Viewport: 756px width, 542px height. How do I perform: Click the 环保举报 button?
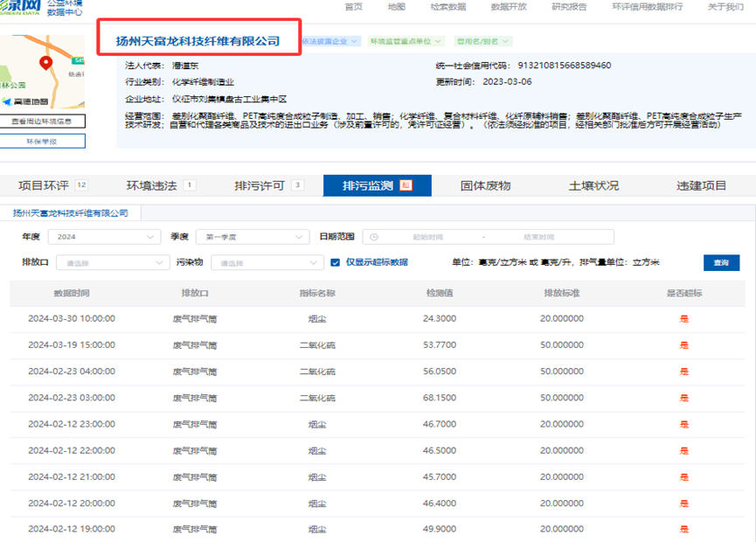point(42,142)
